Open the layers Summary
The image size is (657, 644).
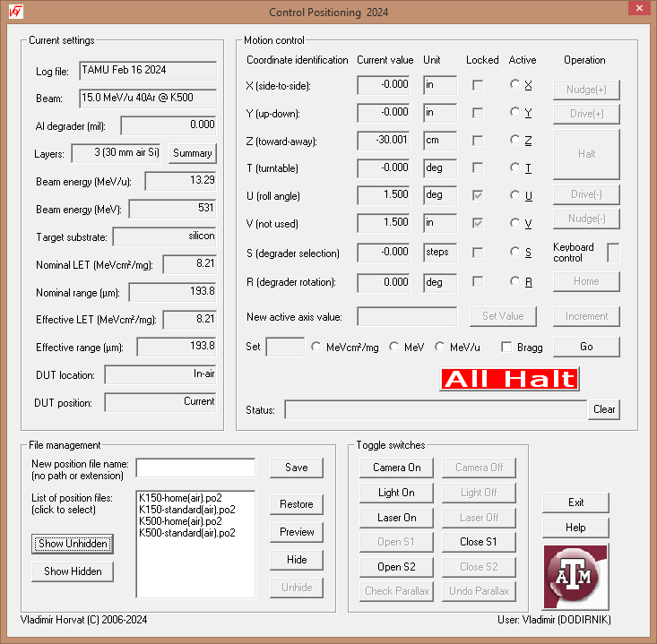point(193,153)
